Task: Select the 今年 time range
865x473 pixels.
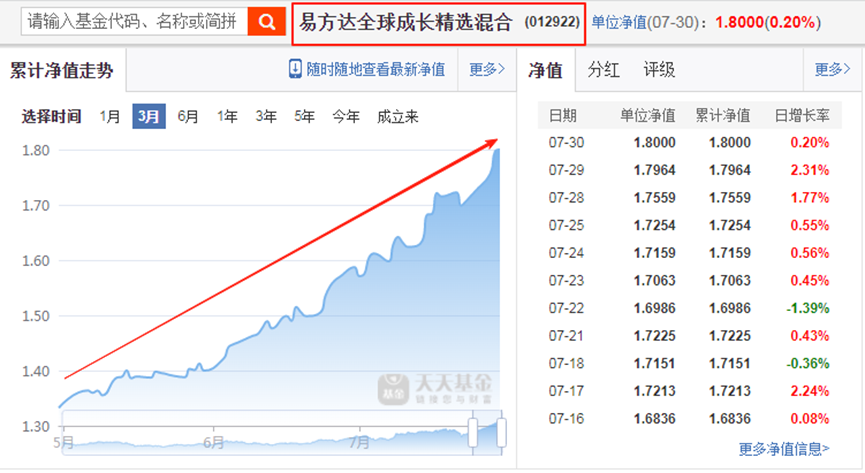Action: (346, 116)
